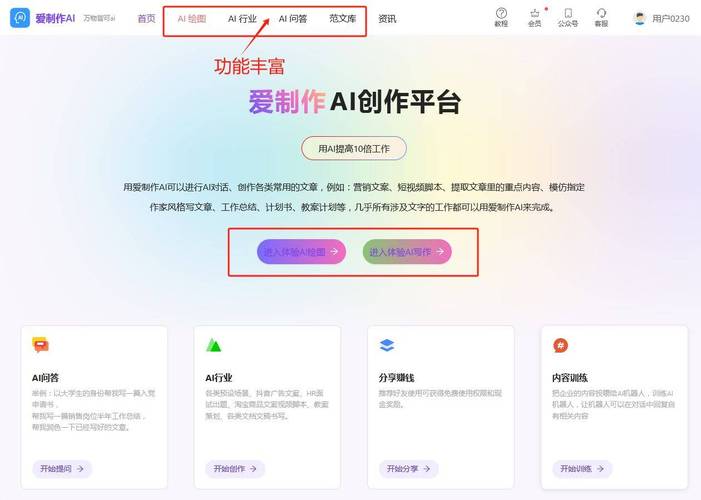Image resolution: width=701 pixels, height=500 pixels.
Task: Click the user avatar icon
Action: 640,18
